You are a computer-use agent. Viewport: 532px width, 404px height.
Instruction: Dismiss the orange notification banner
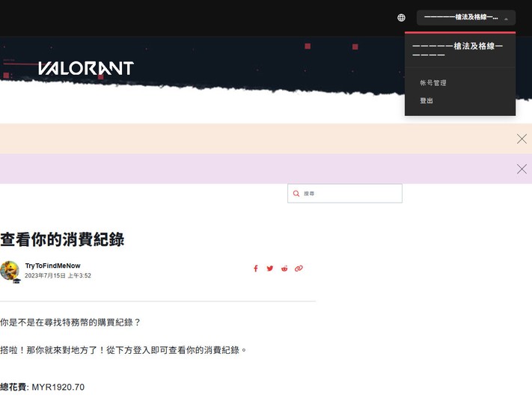pyautogui.click(x=522, y=139)
